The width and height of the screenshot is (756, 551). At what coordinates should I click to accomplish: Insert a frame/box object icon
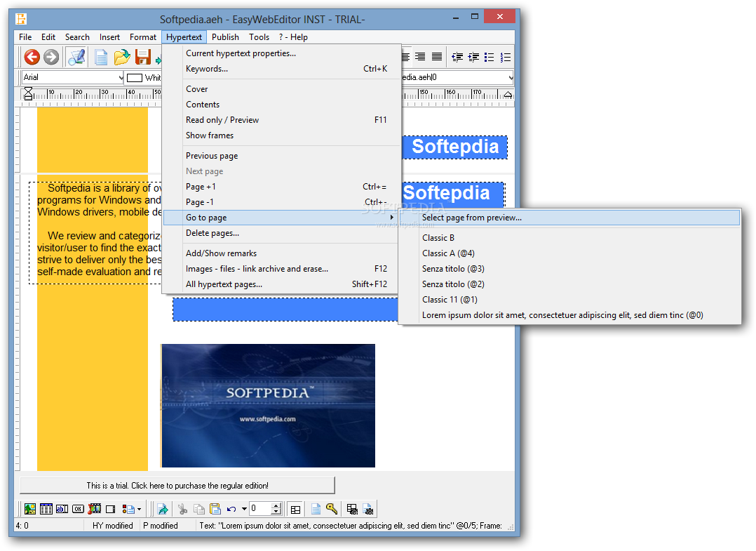(x=110, y=509)
